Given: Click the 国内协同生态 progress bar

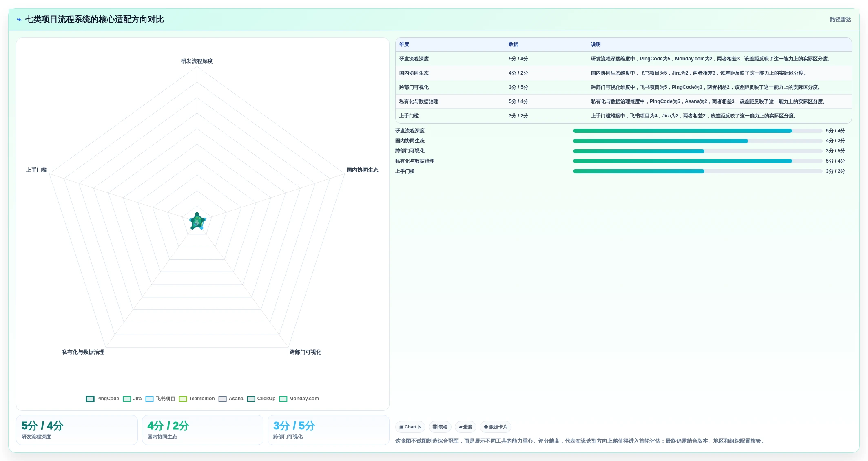Looking at the screenshot, I should [x=697, y=141].
